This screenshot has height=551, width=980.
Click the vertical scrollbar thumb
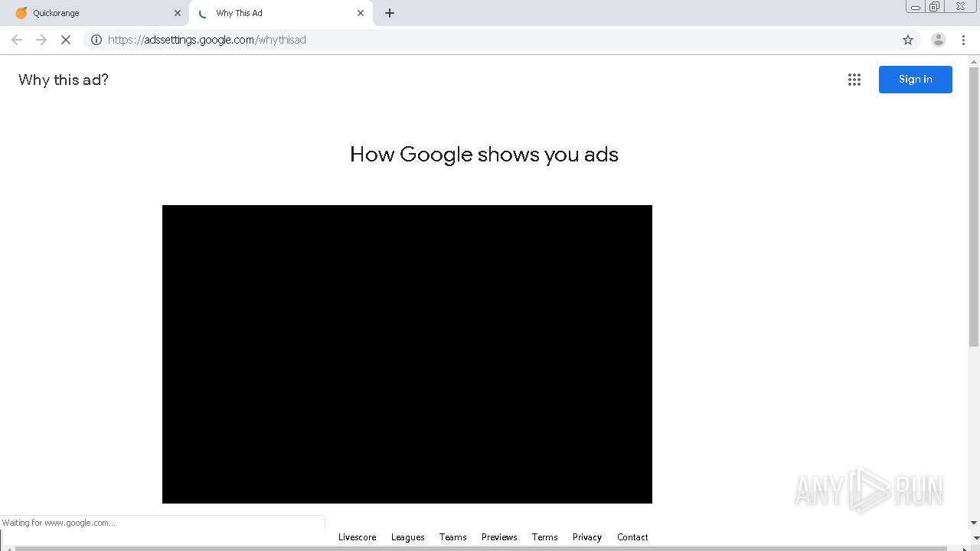[x=974, y=207]
